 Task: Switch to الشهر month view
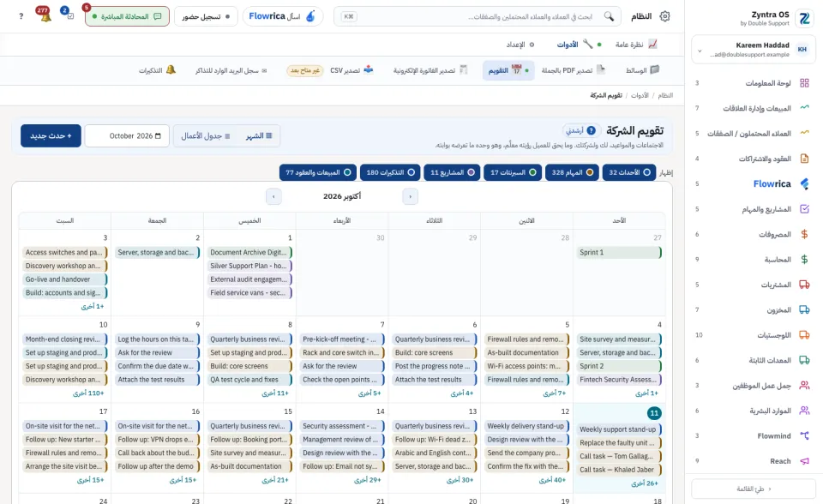[259, 136]
